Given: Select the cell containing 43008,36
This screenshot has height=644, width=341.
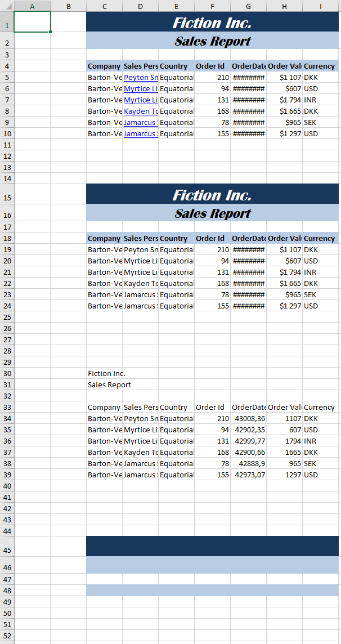Looking at the screenshot, I should 248,418.
